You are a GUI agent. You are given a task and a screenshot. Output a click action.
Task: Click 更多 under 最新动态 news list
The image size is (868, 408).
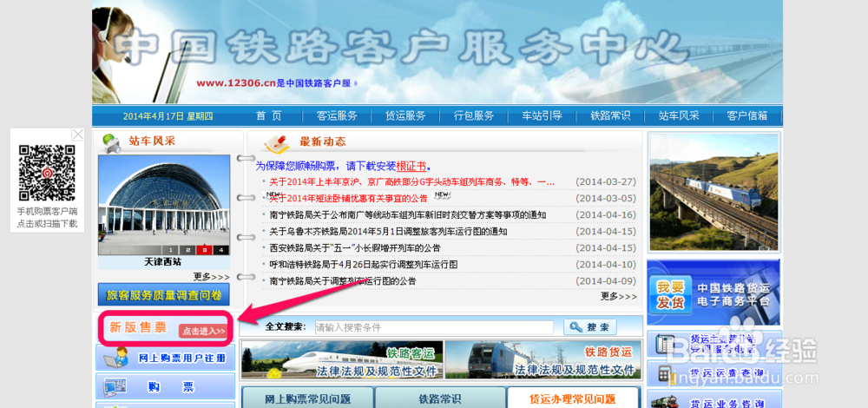pyautogui.click(x=618, y=297)
